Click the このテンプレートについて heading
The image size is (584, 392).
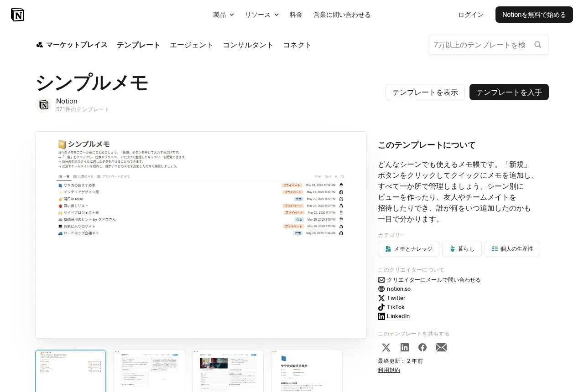pos(427,145)
